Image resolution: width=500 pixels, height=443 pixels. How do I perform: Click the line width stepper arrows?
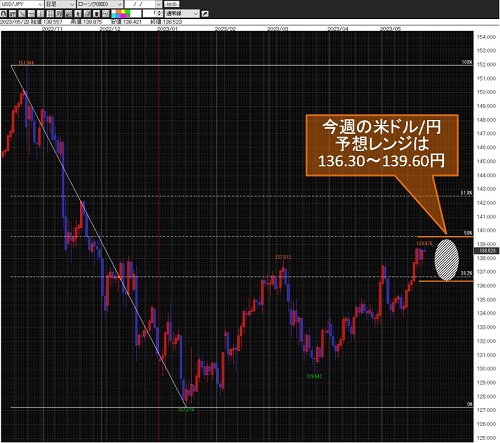click(x=159, y=14)
